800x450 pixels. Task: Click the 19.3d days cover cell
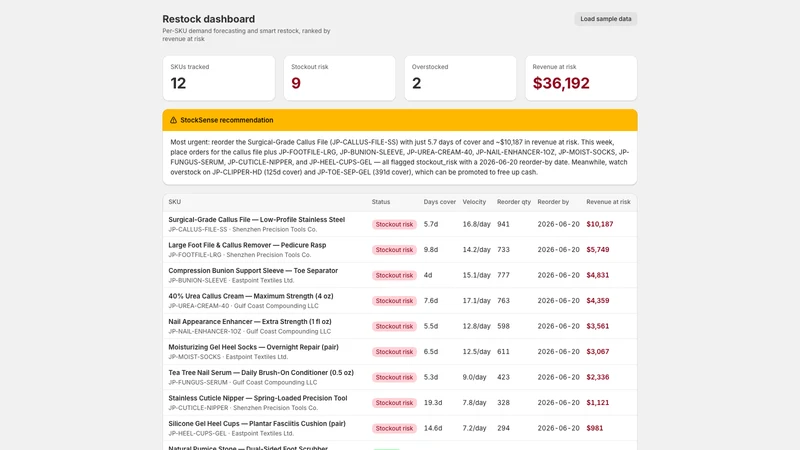[x=433, y=403]
